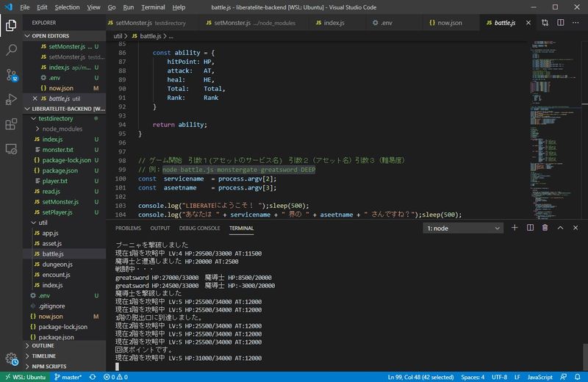Open the Extensions view
The image size is (588, 382).
tap(12, 124)
